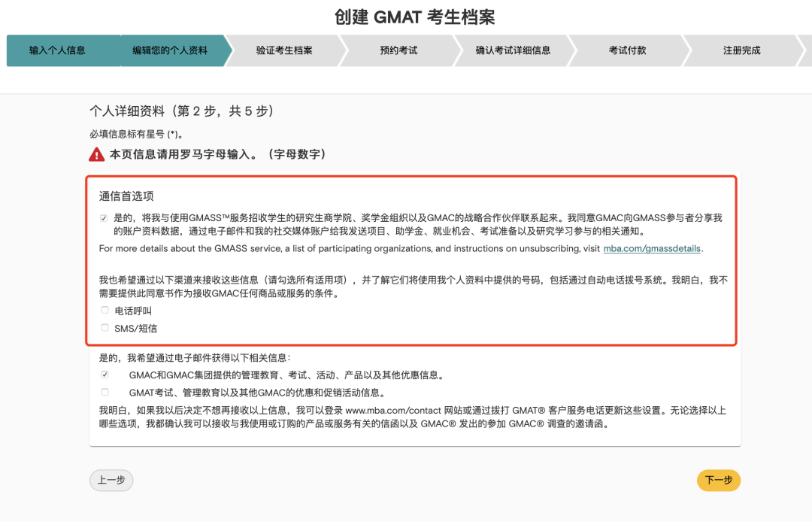Click the 注册完成 step

[x=741, y=50]
